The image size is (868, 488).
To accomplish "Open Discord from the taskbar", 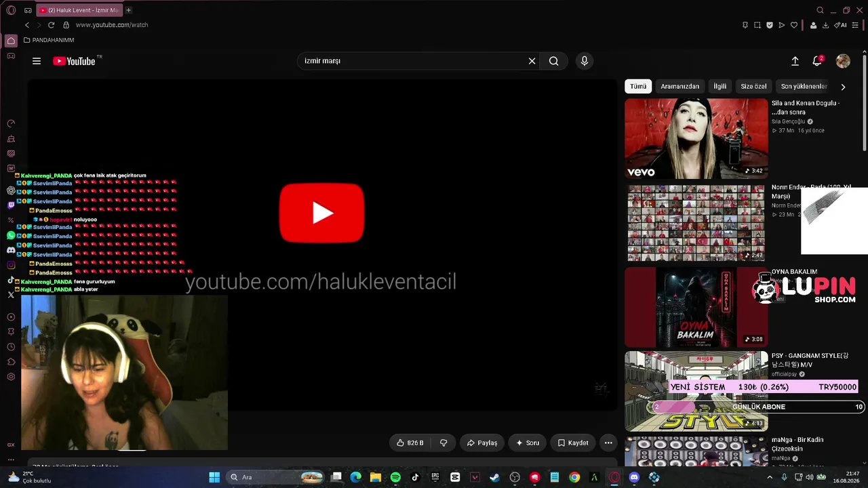I will point(634,477).
